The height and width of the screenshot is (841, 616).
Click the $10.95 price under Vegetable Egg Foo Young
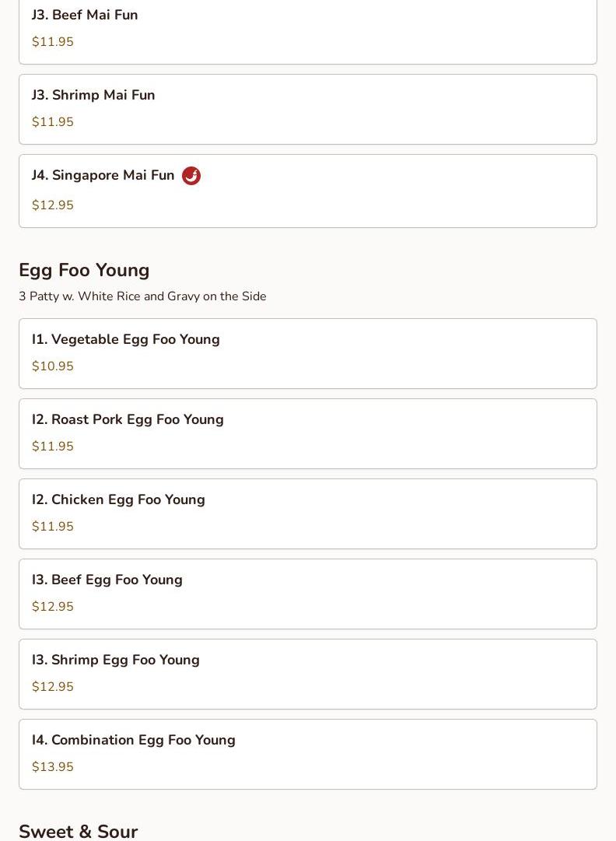[53, 366]
